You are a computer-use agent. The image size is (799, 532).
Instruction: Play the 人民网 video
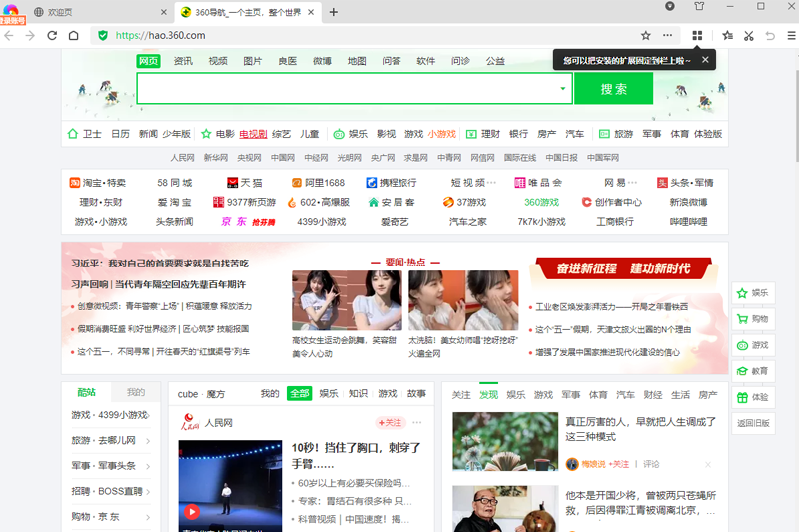pyautogui.click(x=192, y=511)
